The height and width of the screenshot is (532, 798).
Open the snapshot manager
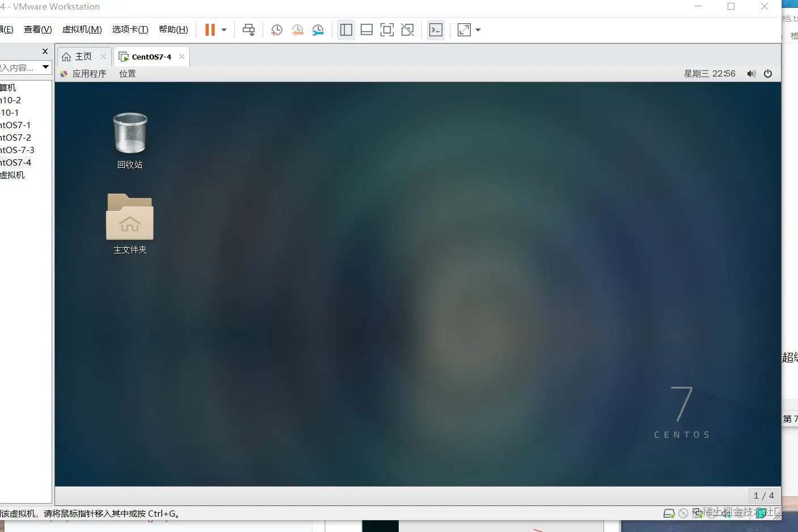tap(318, 30)
